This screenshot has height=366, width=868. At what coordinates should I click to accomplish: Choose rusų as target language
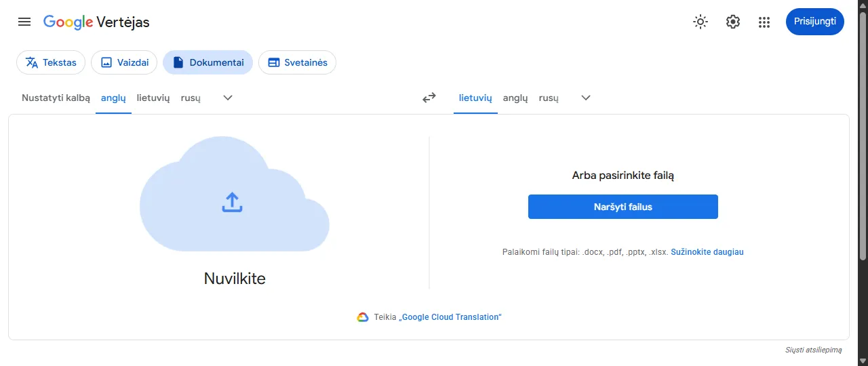pyautogui.click(x=549, y=98)
